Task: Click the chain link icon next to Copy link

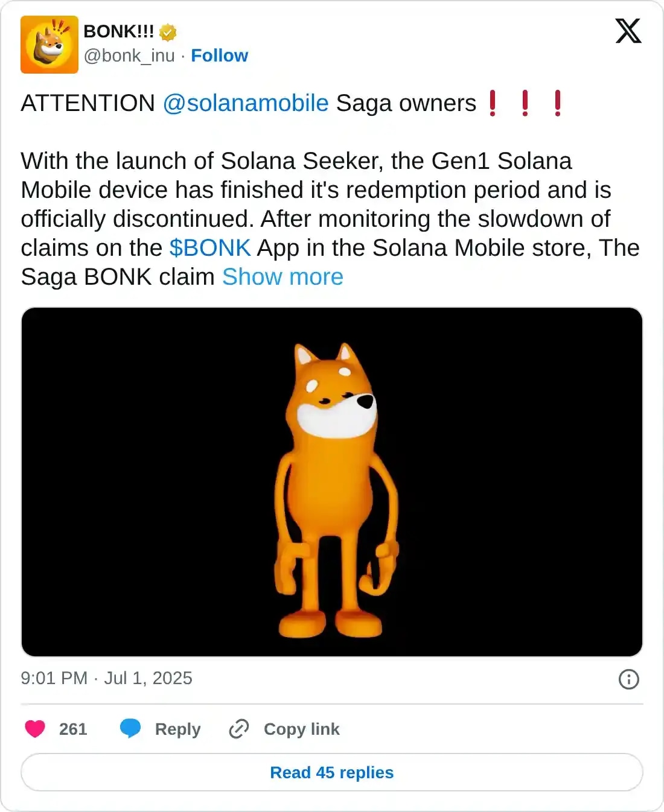Action: [x=239, y=729]
